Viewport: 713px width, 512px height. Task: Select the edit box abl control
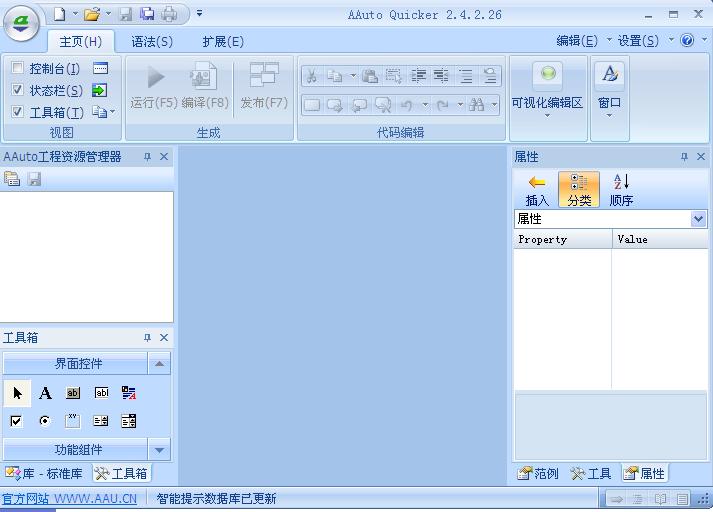(x=101, y=393)
